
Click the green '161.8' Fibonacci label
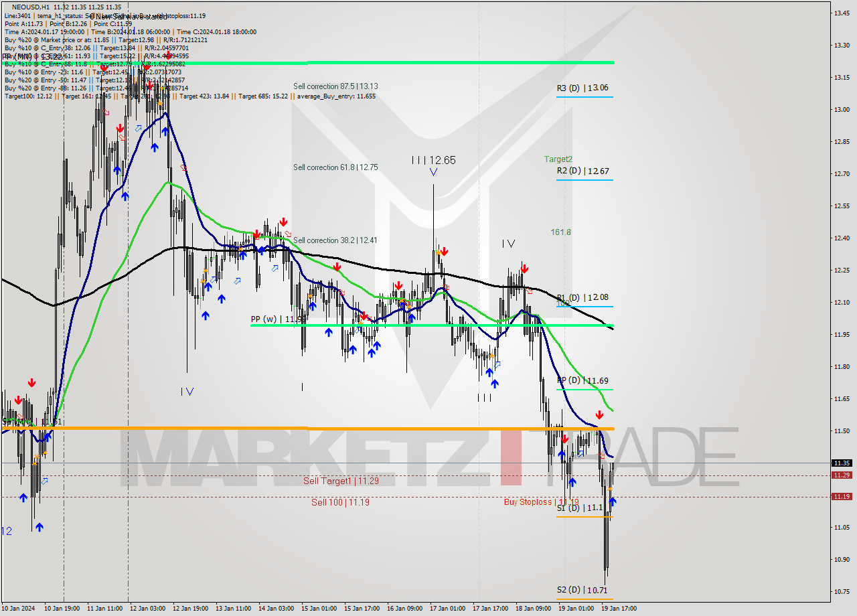(560, 232)
